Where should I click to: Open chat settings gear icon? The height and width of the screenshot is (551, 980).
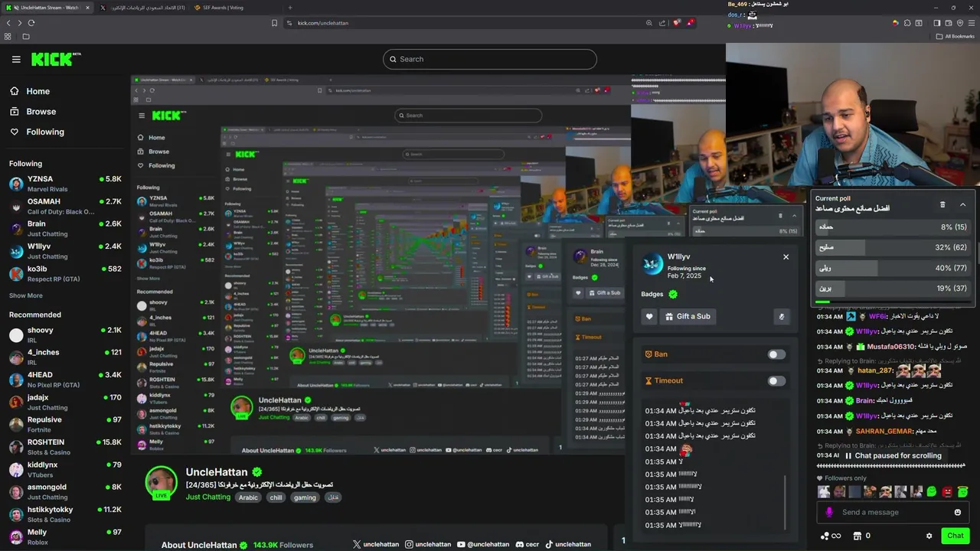tap(929, 536)
